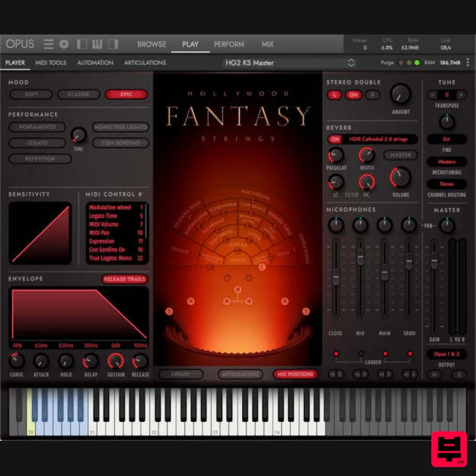Image resolution: width=476 pixels, height=476 pixels.
Task: Click the Transpose increase arrow
Action: tap(461, 95)
